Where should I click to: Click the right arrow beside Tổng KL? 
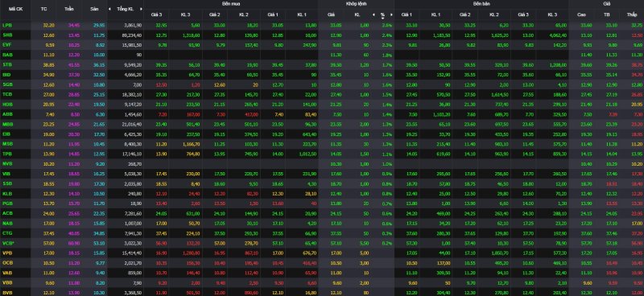pos(142,9)
